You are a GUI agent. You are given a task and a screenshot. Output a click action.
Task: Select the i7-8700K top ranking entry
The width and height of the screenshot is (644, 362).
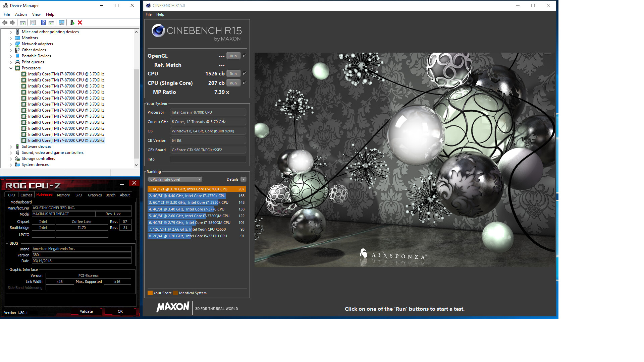197,189
